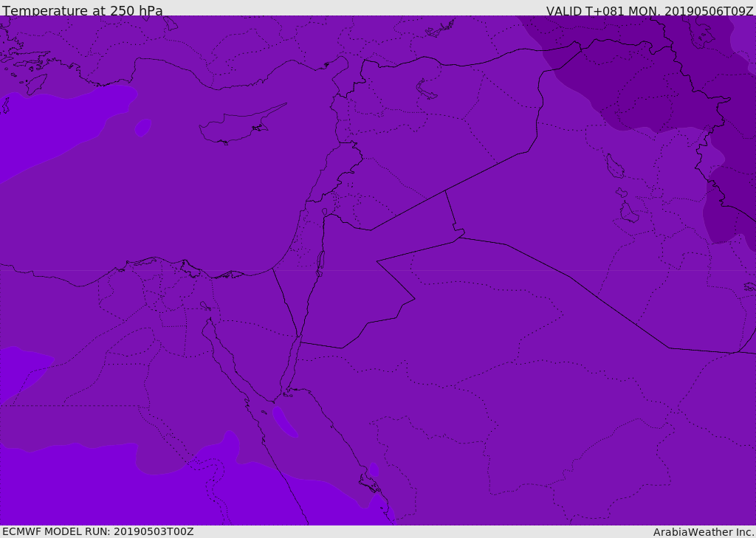Click the 'VALID T+081 MON. 20190506T09Z' label
Viewport: 756px width, 538px height.
tap(650, 10)
